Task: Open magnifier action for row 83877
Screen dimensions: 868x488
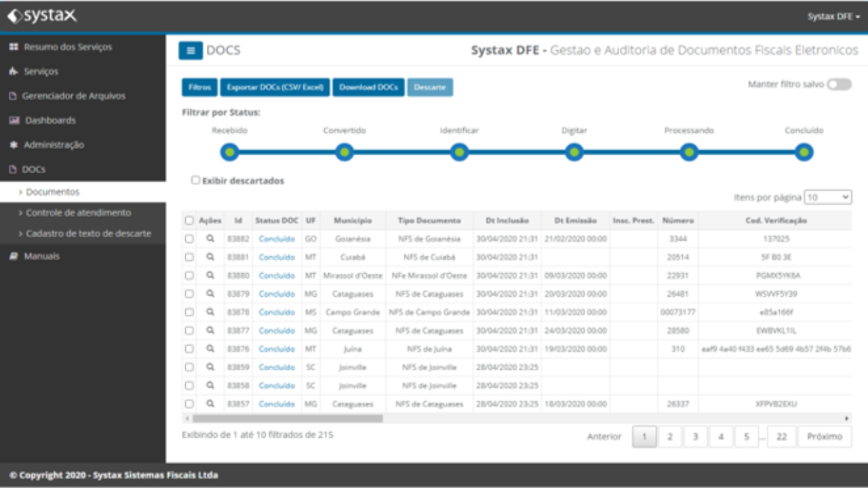Action: 210,330
